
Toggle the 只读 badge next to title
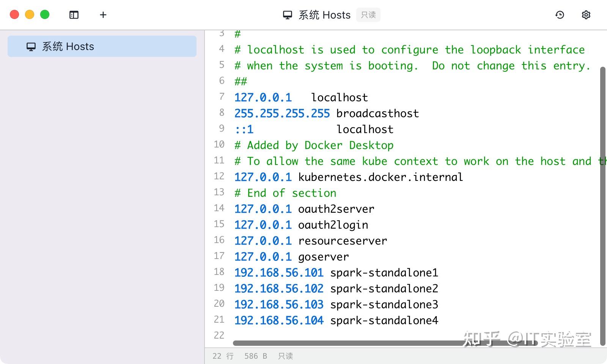368,15
